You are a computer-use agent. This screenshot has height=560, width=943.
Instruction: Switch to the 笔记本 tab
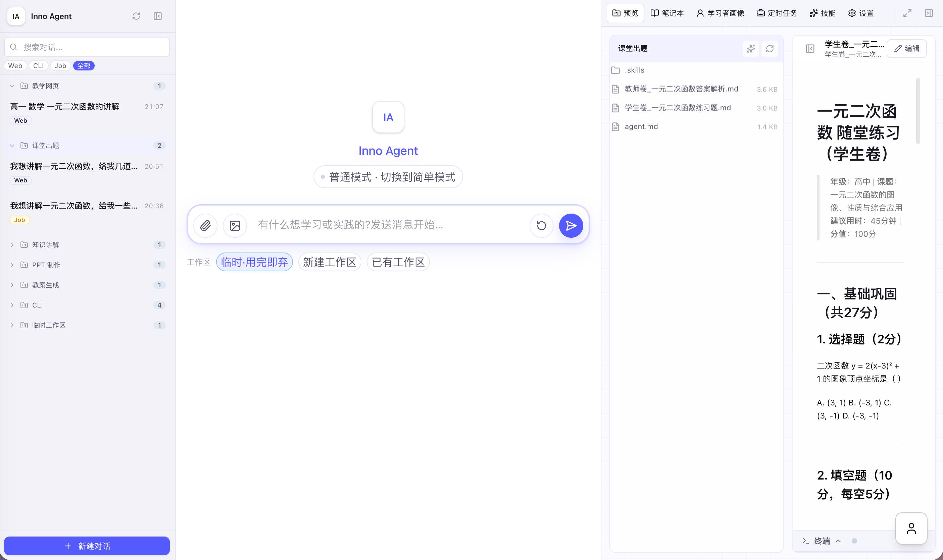[667, 13]
